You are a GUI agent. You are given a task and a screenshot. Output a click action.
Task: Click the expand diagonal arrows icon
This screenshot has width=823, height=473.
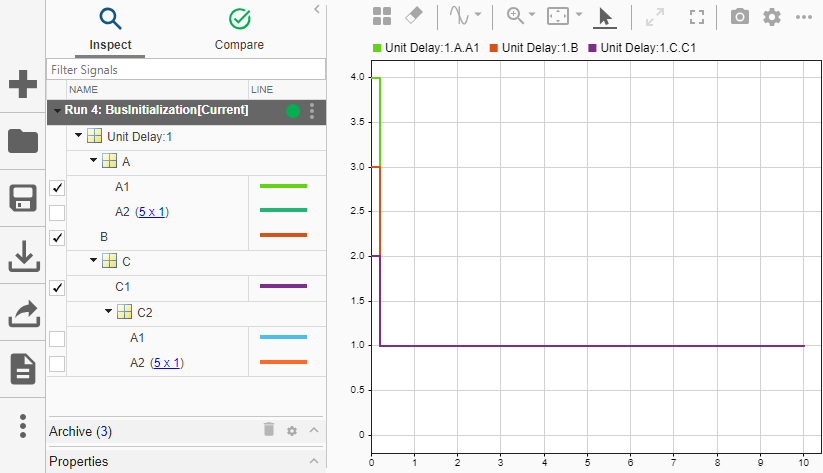(655, 17)
